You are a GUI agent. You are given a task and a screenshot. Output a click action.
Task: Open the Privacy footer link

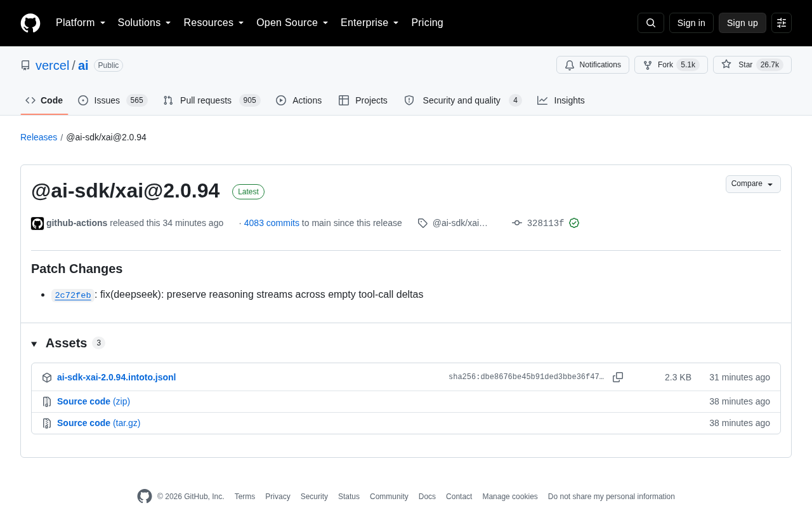278,497
